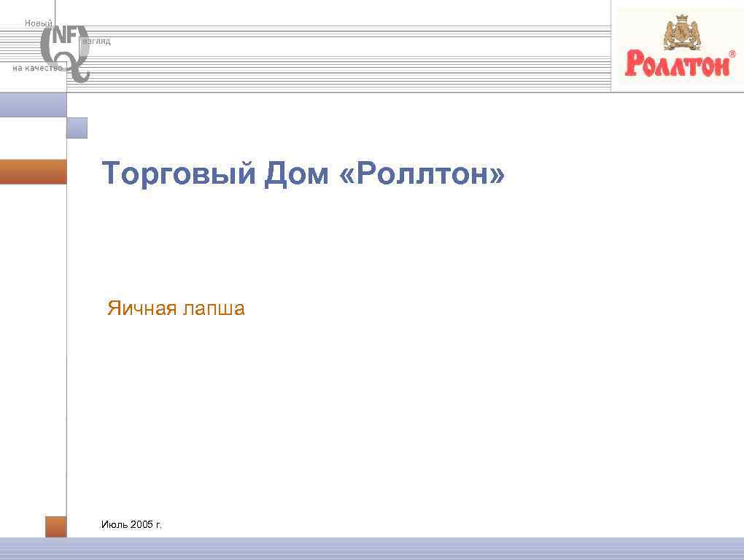744x560 pixels.
Task: Click the Роллтон brand logo
Action: tap(679, 47)
